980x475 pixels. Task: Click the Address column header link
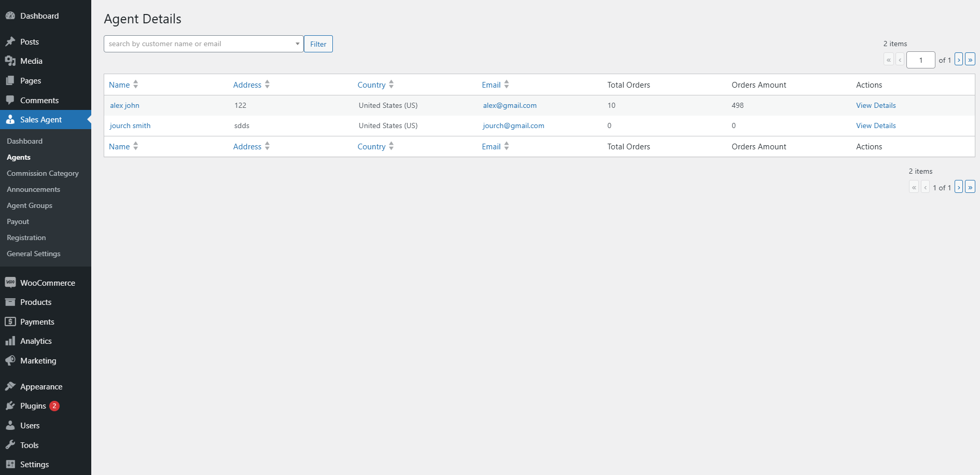coord(247,85)
